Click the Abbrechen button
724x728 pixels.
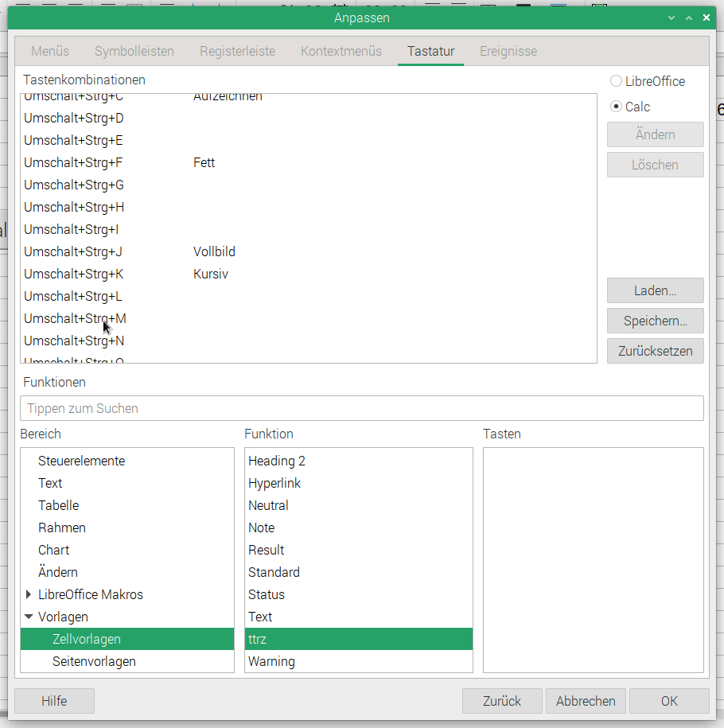[x=586, y=701]
